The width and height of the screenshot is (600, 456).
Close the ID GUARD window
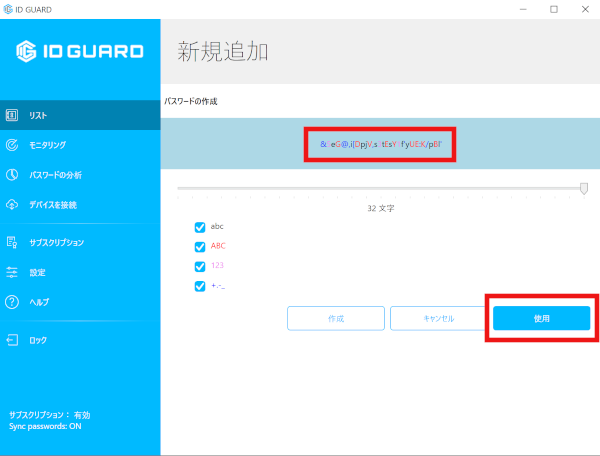(585, 9)
